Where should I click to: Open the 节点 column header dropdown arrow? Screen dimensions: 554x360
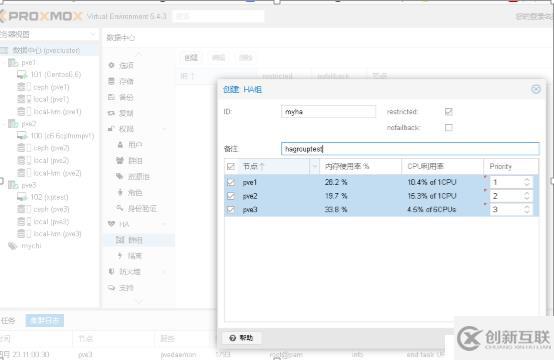coord(314,166)
